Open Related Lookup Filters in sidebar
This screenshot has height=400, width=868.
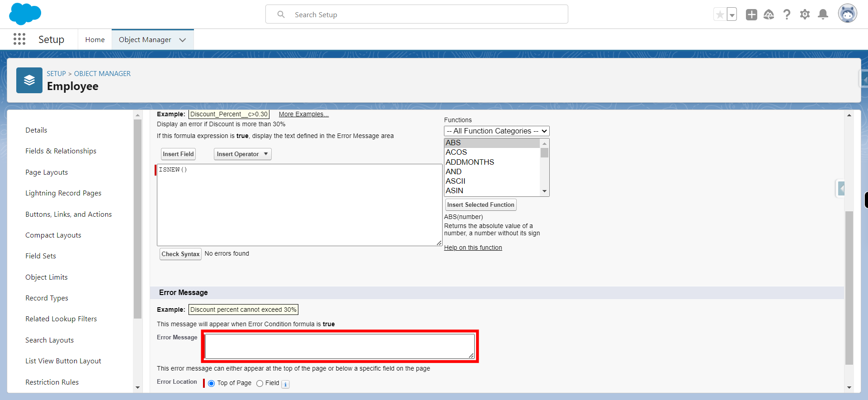[x=61, y=319]
